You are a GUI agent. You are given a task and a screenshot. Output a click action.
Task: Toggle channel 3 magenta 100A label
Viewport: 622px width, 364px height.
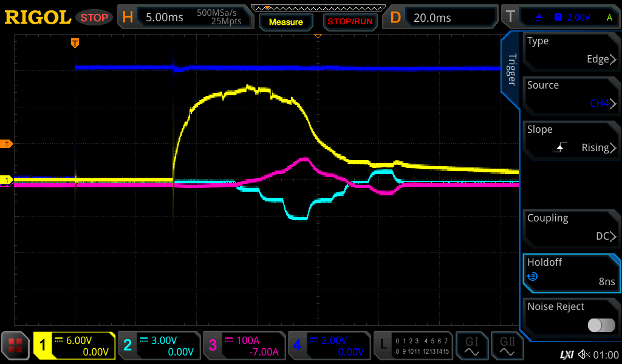[243, 346]
